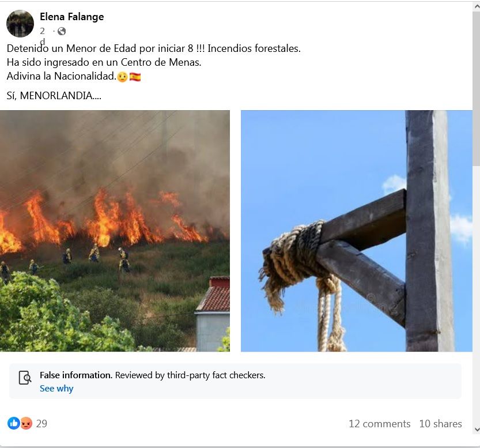Viewport: 480px width, 448px height.
Task: Open Elena Falange's profile name link
Action: pos(71,17)
